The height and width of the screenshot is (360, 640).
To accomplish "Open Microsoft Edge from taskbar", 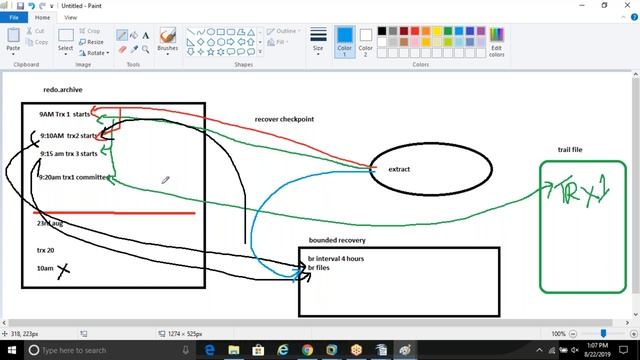I will coord(210,350).
